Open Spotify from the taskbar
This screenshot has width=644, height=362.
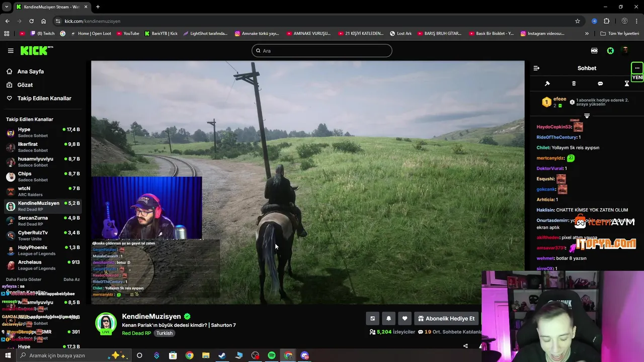272,355
